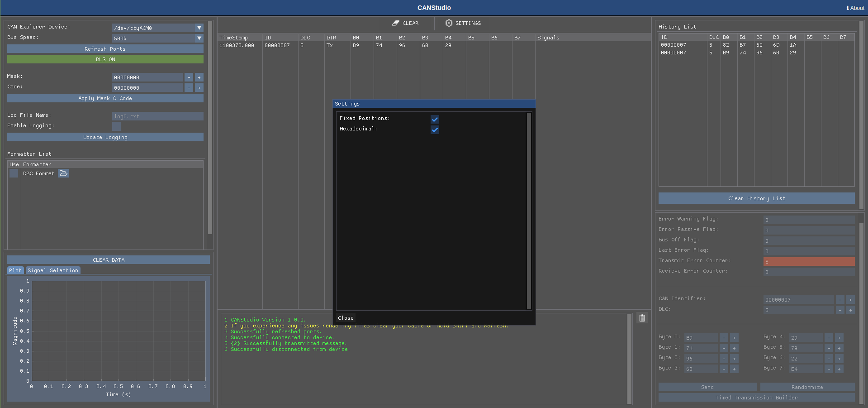Open the About info link
The width and height of the screenshot is (868, 408).
click(x=855, y=8)
